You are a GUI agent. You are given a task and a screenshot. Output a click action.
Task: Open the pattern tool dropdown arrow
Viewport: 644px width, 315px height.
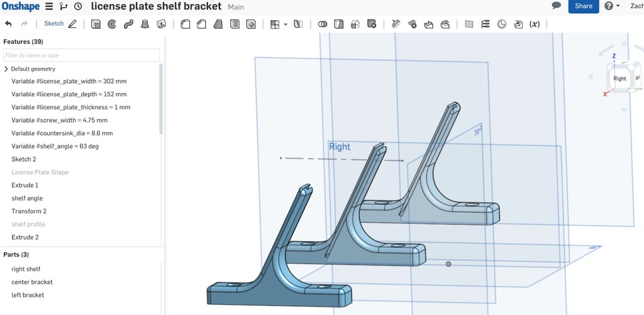point(286,25)
